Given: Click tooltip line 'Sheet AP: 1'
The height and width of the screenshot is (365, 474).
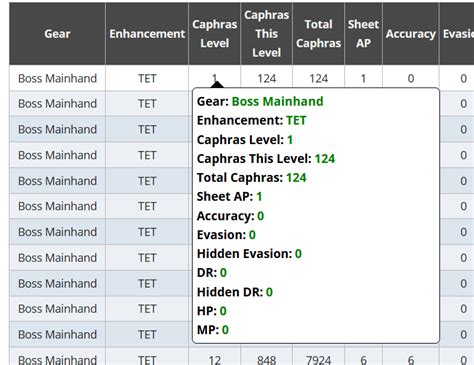Looking at the screenshot, I should 229,197.
